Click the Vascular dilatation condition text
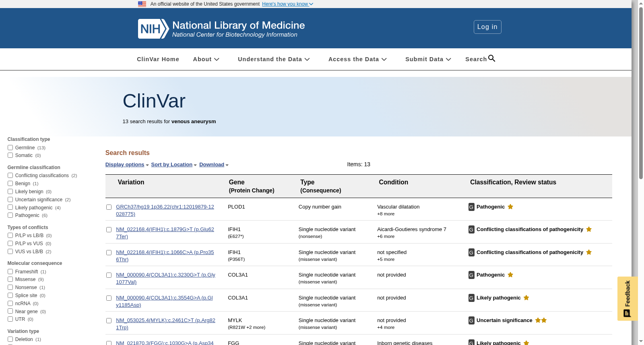 click(x=398, y=207)
